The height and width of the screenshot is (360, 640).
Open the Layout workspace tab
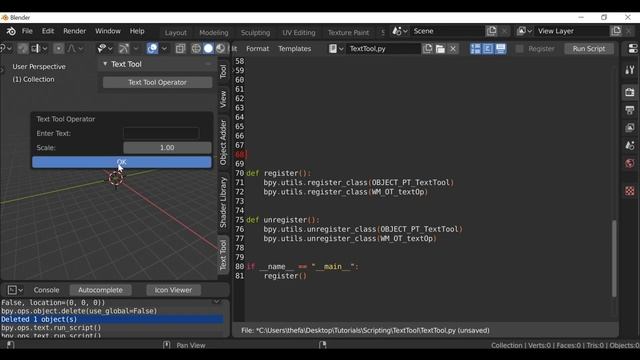point(176,33)
